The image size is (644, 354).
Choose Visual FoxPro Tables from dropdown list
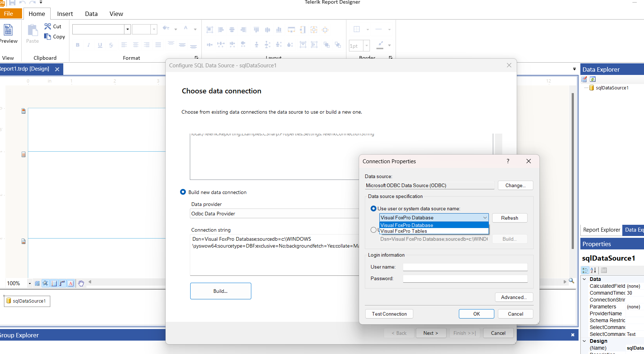tap(404, 231)
